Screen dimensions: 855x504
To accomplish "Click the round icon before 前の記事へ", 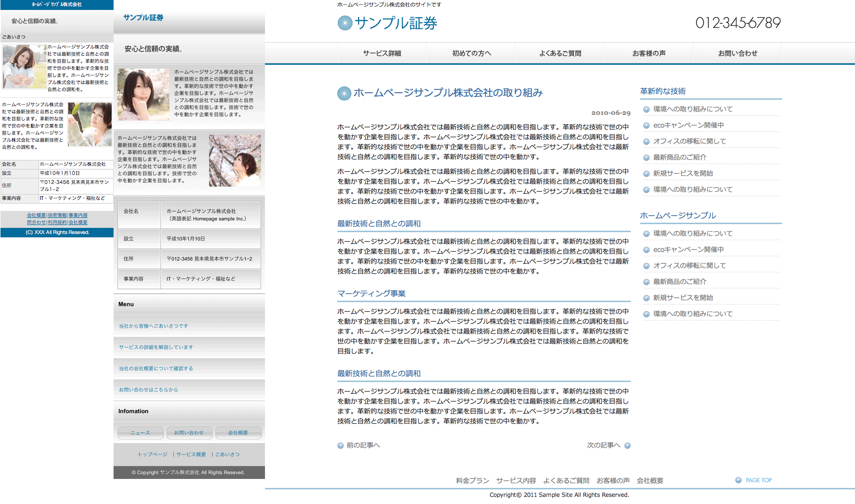I will 340,445.
